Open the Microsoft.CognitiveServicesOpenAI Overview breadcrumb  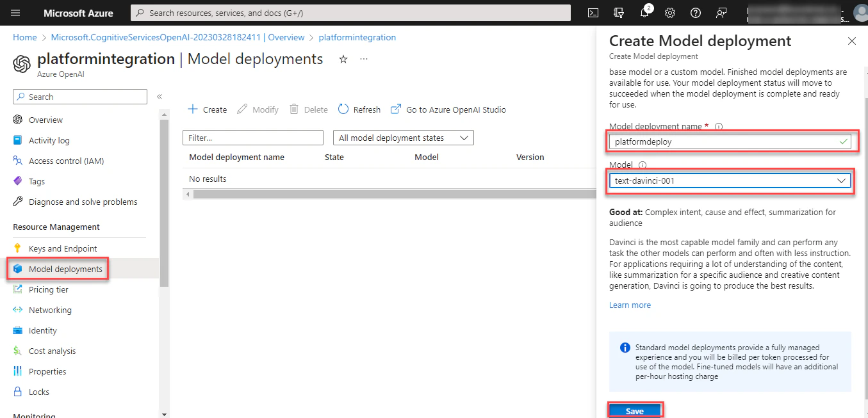coord(177,37)
